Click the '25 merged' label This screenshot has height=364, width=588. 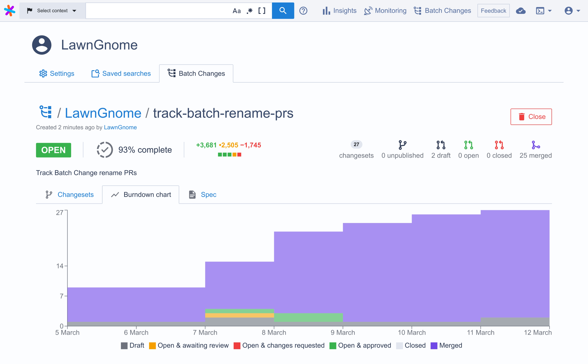pyautogui.click(x=536, y=155)
